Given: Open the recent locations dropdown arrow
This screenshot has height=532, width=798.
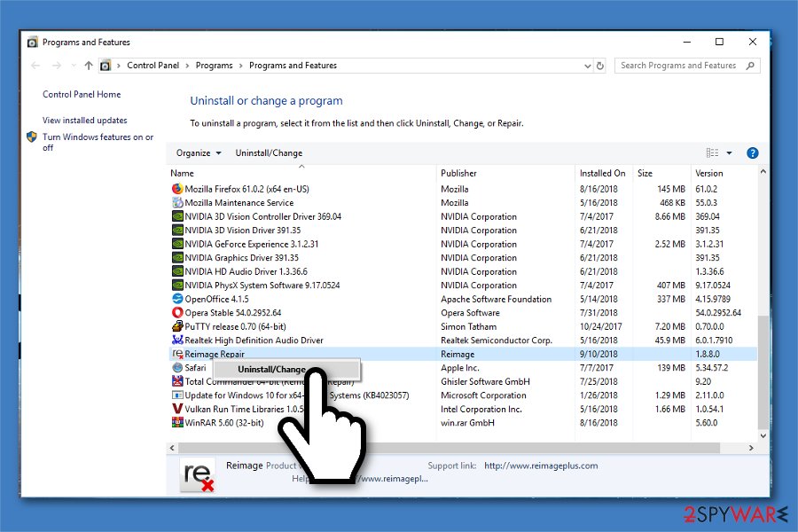Looking at the screenshot, I should (x=74, y=66).
